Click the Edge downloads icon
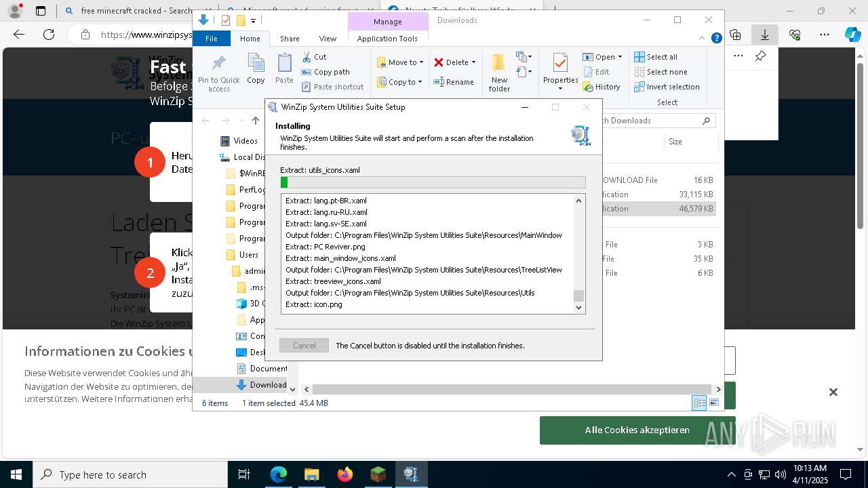Viewport: 868px width, 488px height. 765,35
